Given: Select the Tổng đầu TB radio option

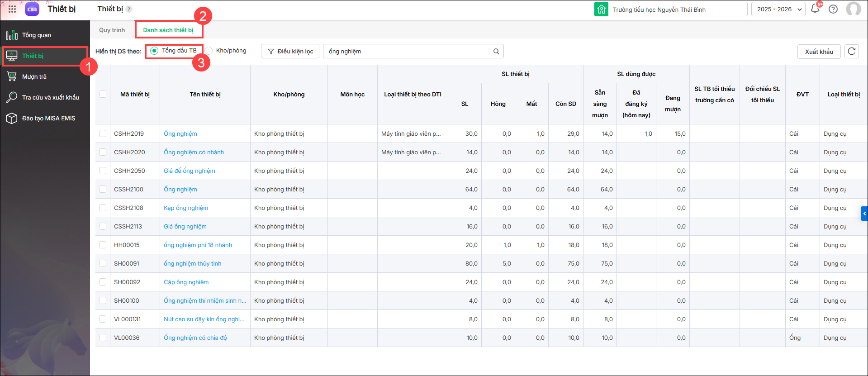Looking at the screenshot, I should tap(154, 51).
